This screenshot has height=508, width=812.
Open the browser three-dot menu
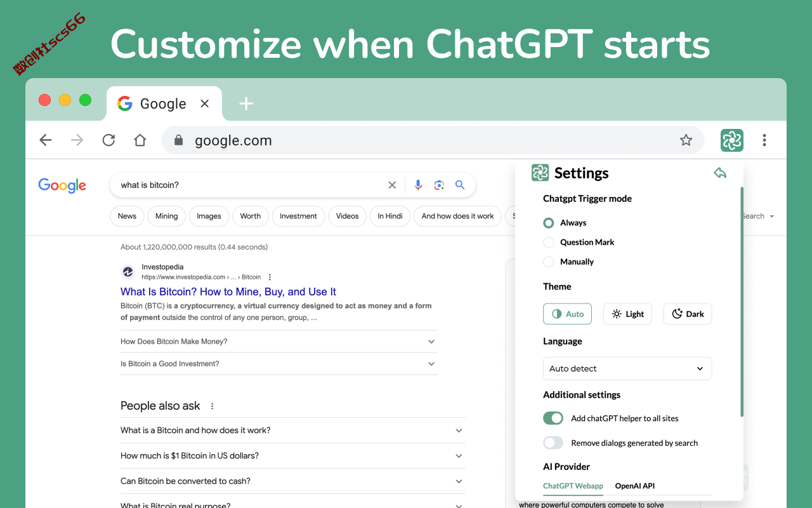pyautogui.click(x=764, y=140)
